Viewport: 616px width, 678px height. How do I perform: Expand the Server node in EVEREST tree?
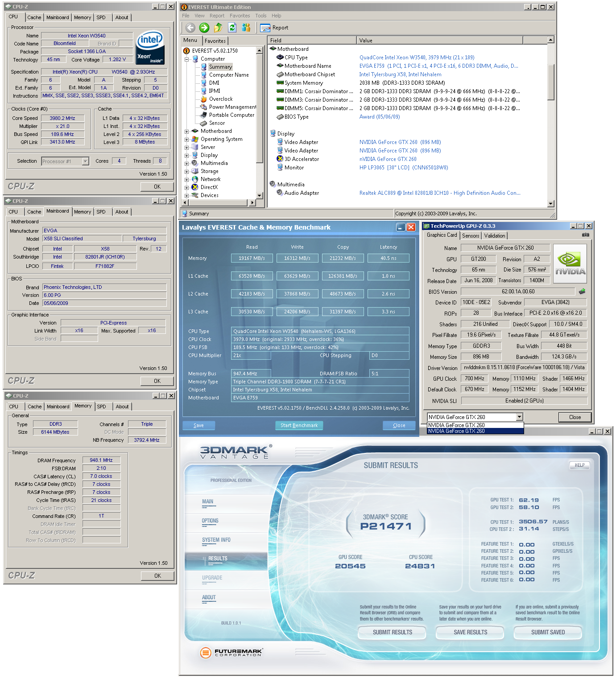tap(187, 148)
